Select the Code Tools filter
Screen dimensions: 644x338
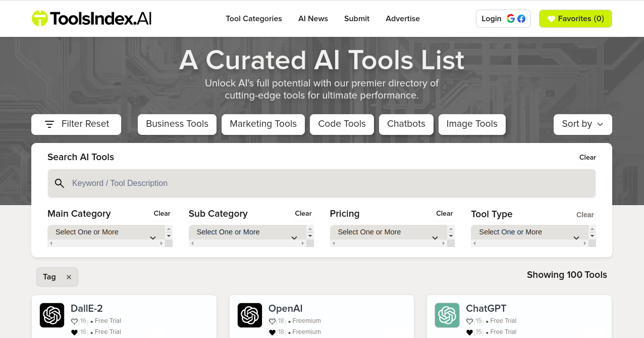click(342, 124)
